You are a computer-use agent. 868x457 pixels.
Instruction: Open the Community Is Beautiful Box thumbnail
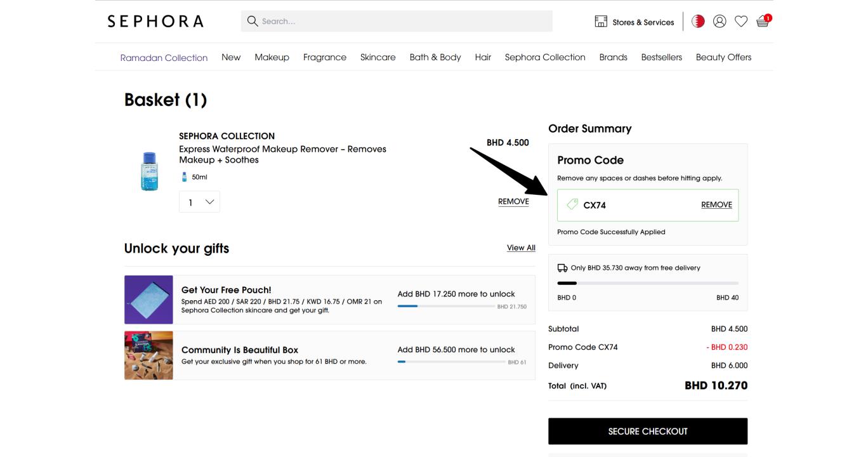coord(148,355)
